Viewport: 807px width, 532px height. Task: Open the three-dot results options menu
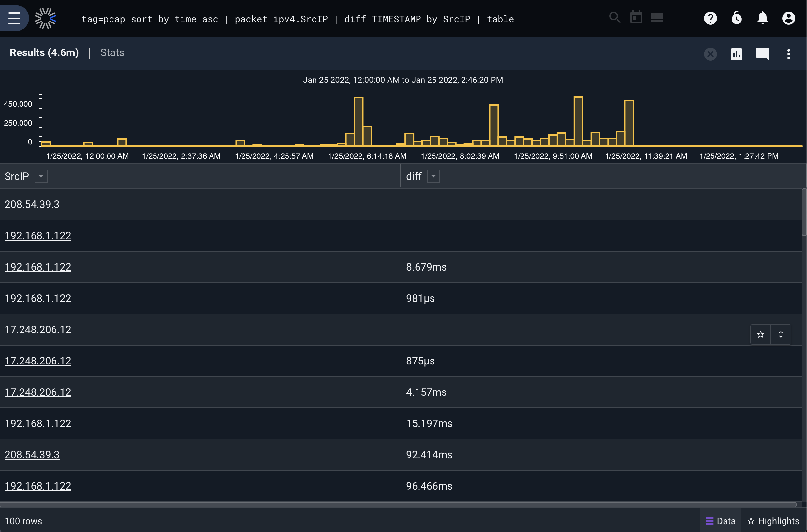pyautogui.click(x=789, y=54)
